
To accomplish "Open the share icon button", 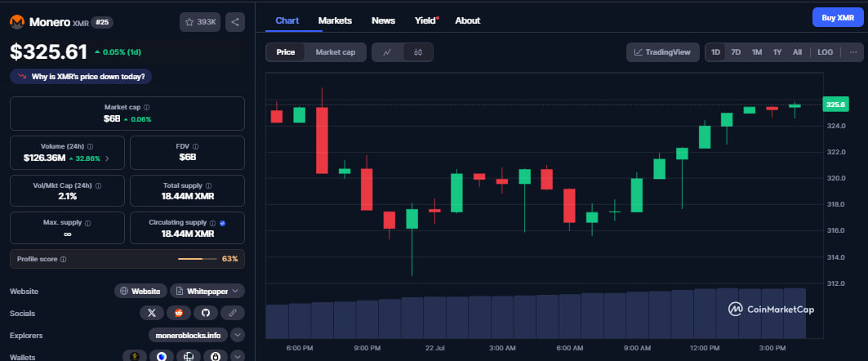I will pos(235,22).
